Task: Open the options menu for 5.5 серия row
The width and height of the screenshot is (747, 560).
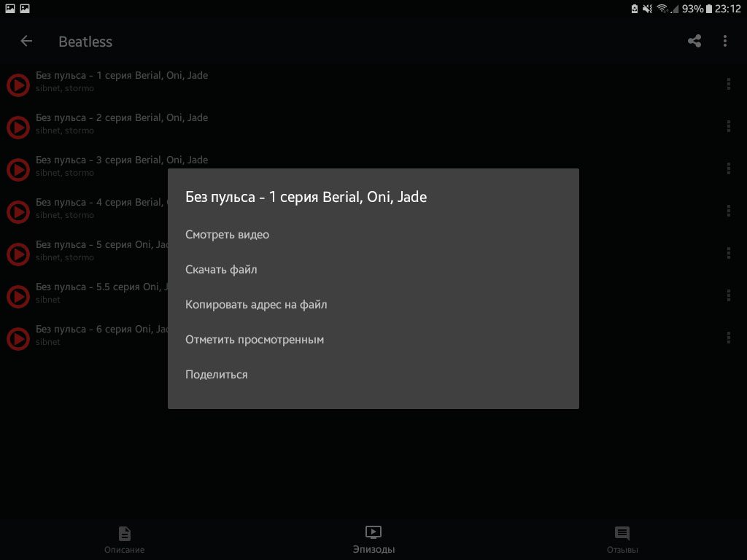Action: [x=729, y=296]
